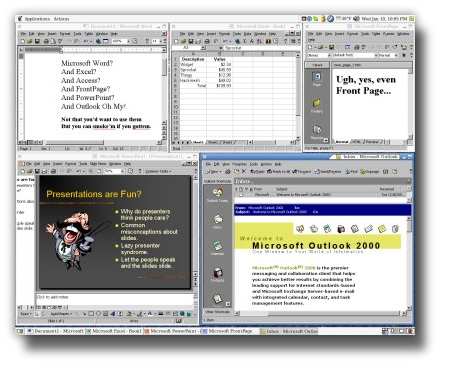Image resolution: width=450 pixels, height=365 pixels.
Task: Select the Oval tool in PowerPoint drawing toolbar
Action: pos(98,314)
